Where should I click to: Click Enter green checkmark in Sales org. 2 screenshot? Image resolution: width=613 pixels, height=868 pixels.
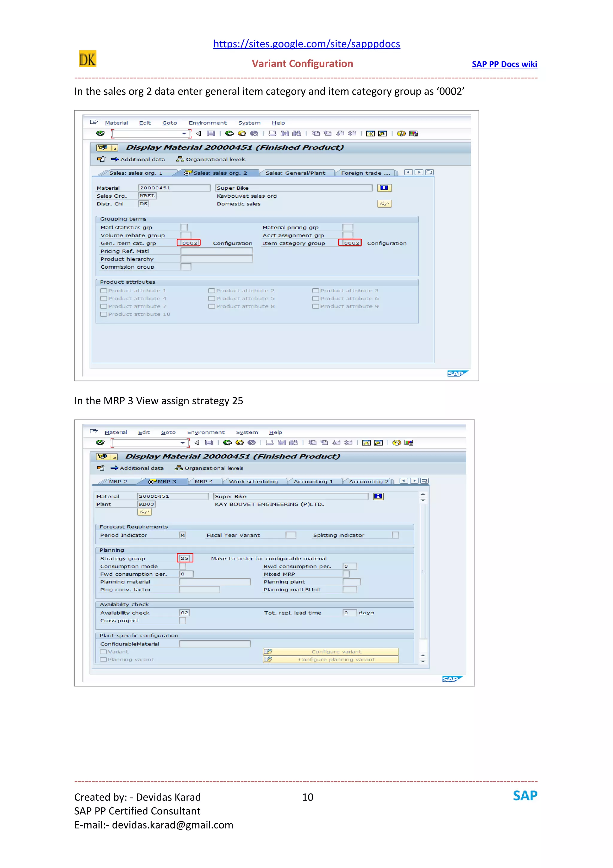click(x=100, y=134)
